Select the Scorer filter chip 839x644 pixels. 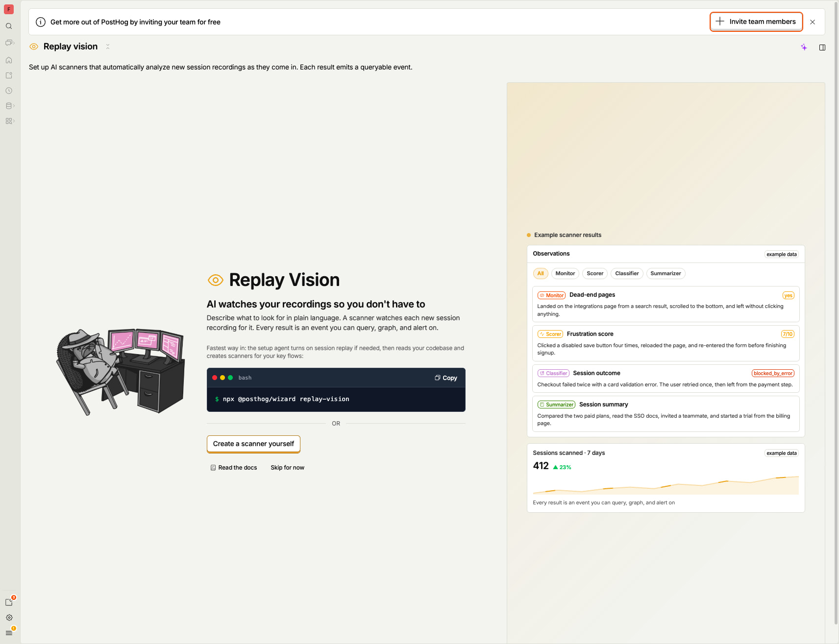pyautogui.click(x=595, y=273)
